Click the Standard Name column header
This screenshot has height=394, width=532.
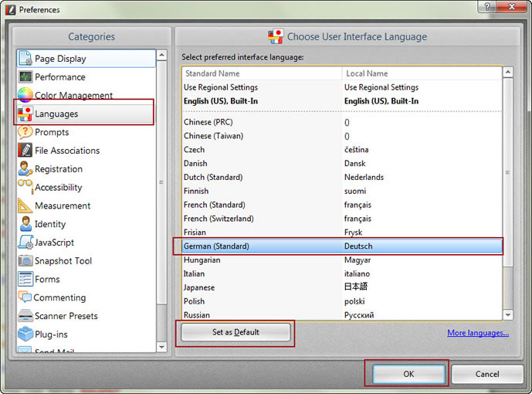click(x=262, y=73)
